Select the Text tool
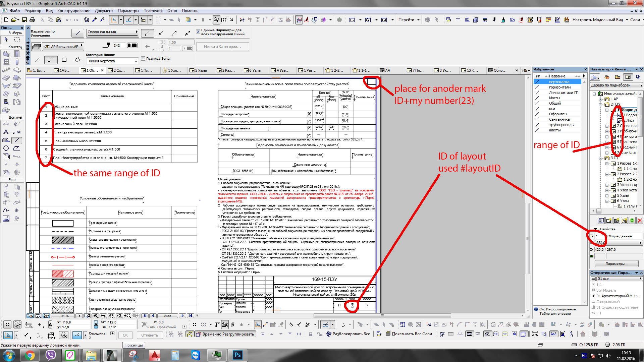Image resolution: width=644 pixels, height=362 pixels. pos(6,132)
